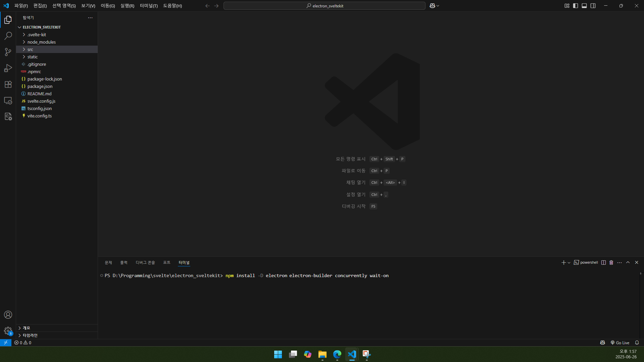Open Windows Start menu on taskbar
Image resolution: width=644 pixels, height=362 pixels.
278,354
